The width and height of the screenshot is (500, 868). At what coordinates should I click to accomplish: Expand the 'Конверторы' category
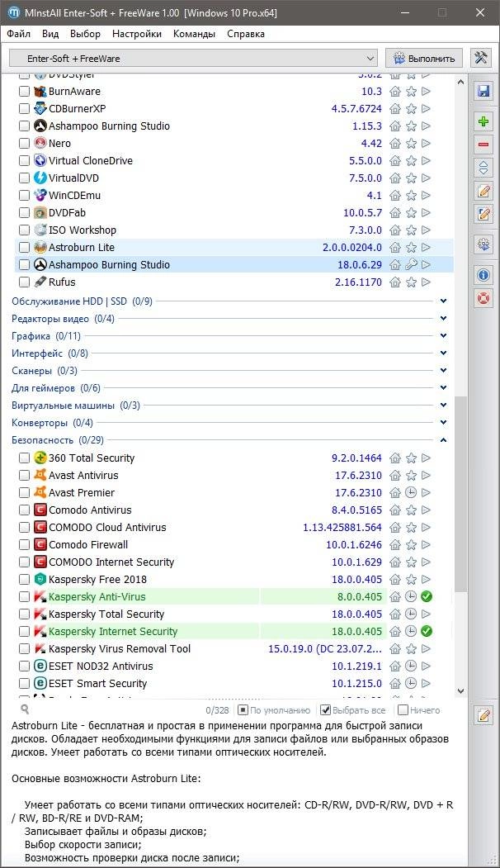(444, 422)
